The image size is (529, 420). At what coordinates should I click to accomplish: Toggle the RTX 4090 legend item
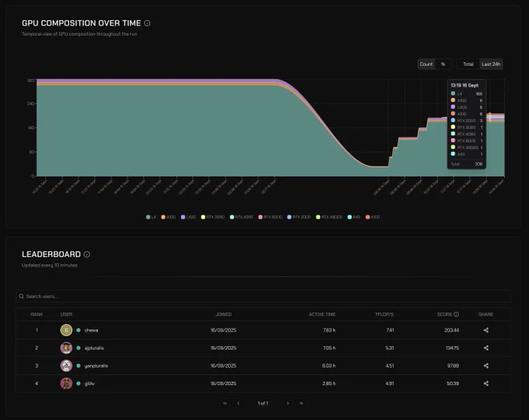pyautogui.click(x=241, y=217)
